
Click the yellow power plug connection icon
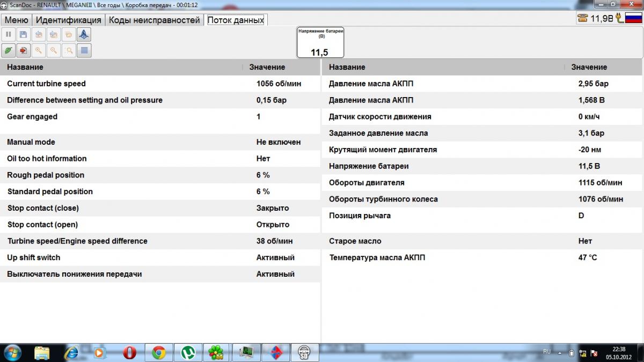coord(620,18)
